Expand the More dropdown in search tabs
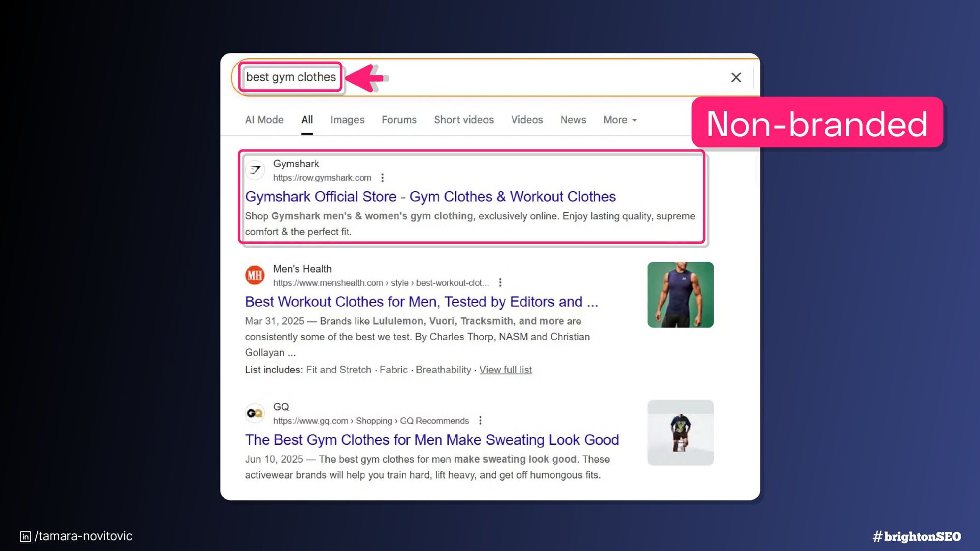 (620, 120)
